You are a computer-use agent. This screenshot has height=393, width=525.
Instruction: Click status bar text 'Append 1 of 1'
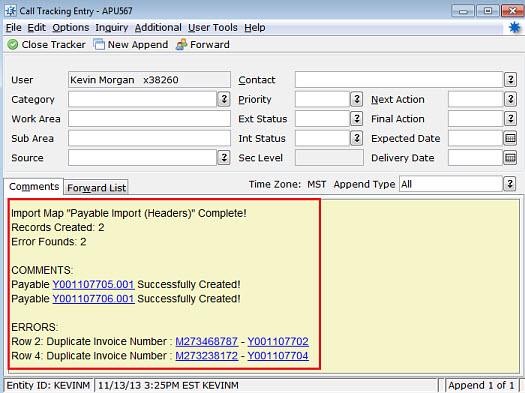[481, 385]
